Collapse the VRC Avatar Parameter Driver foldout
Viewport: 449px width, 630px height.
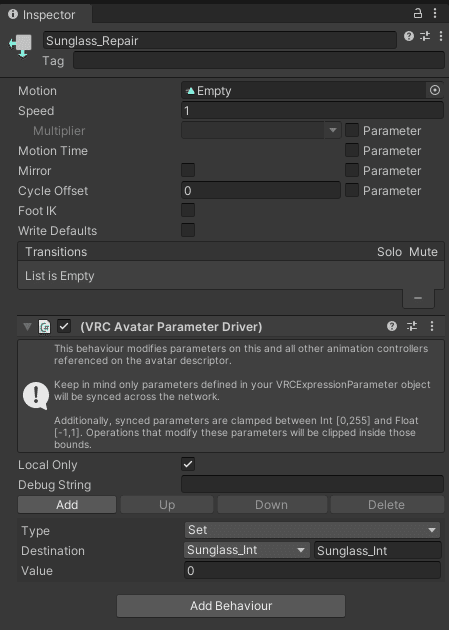(x=27, y=327)
